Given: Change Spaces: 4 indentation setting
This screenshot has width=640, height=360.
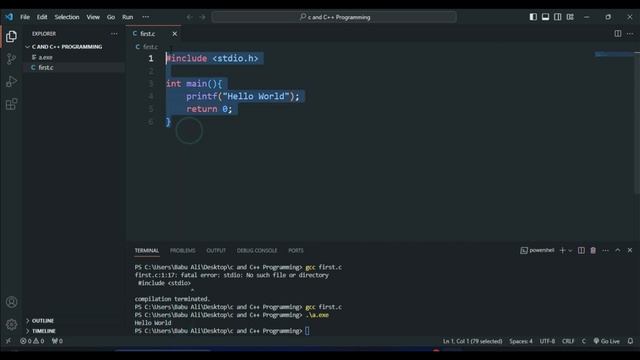Looking at the screenshot, I should tap(521, 341).
